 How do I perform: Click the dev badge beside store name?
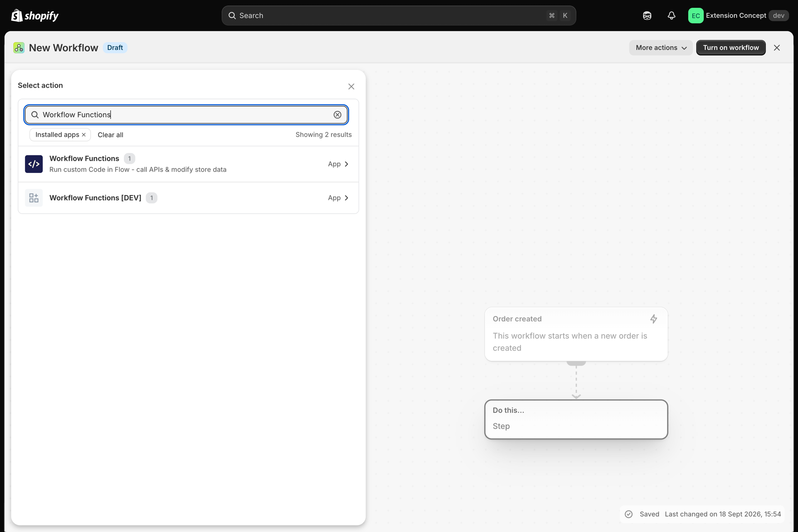click(778, 15)
